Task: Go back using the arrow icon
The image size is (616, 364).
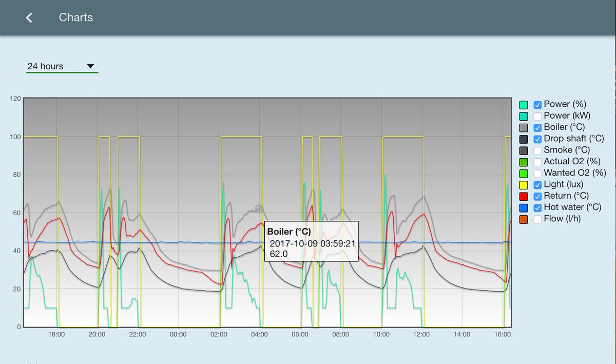Action: point(29,17)
